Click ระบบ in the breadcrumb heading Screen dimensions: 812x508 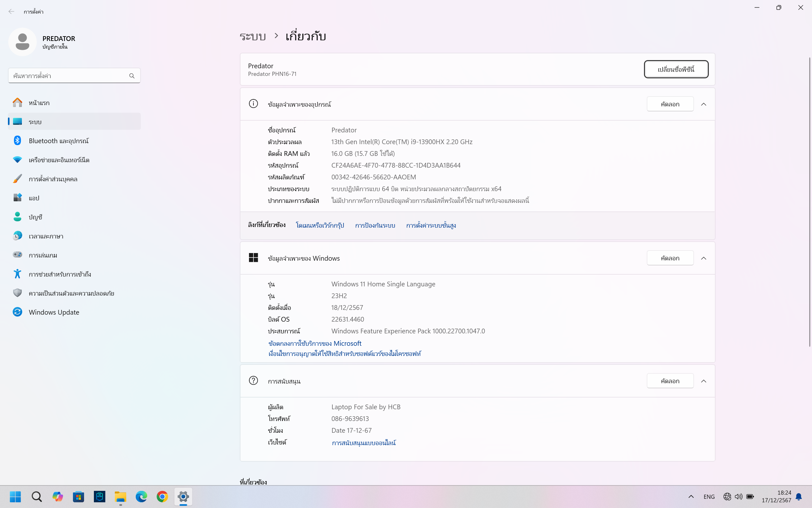tap(253, 36)
